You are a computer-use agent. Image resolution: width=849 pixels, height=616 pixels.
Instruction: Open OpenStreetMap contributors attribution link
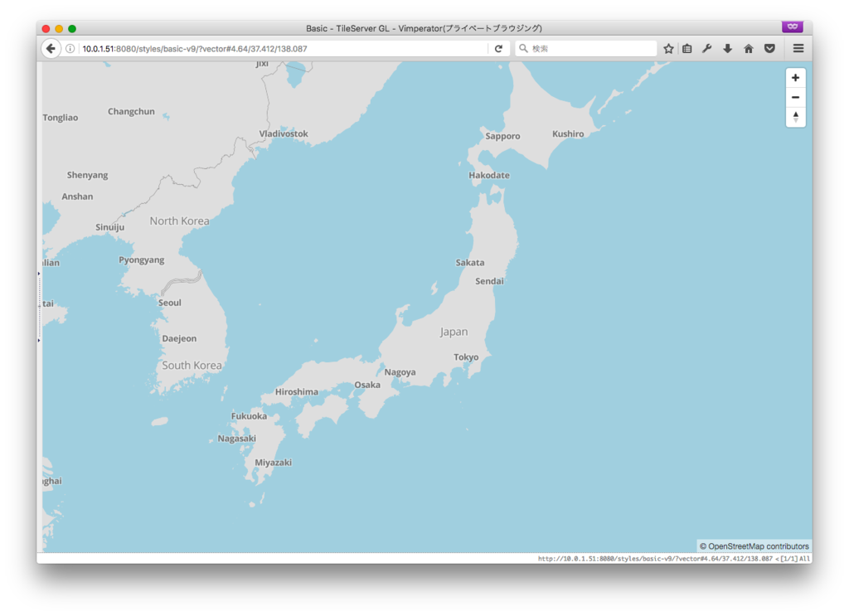[x=754, y=546]
